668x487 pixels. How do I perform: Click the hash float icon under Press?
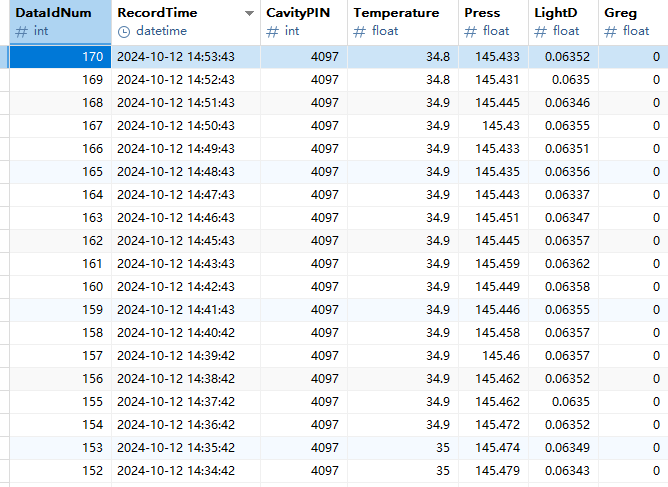tap(471, 31)
